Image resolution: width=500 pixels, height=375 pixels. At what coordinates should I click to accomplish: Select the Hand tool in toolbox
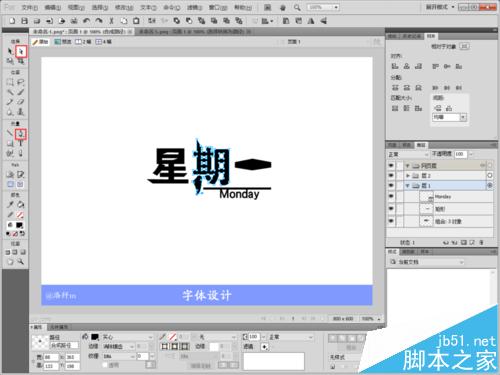10,262
